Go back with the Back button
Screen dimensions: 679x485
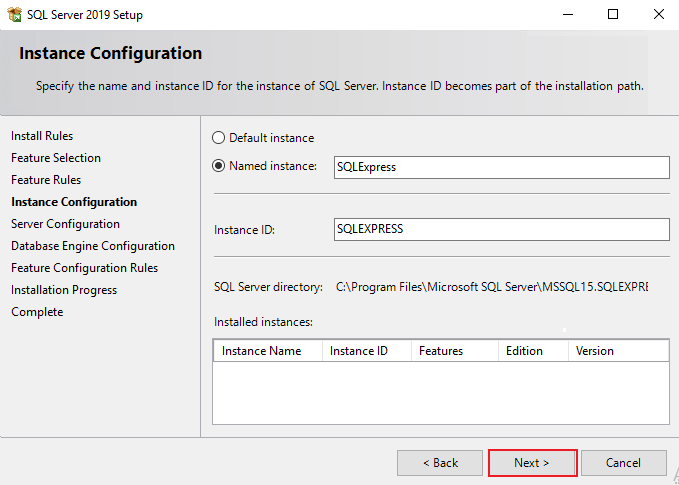coord(440,463)
